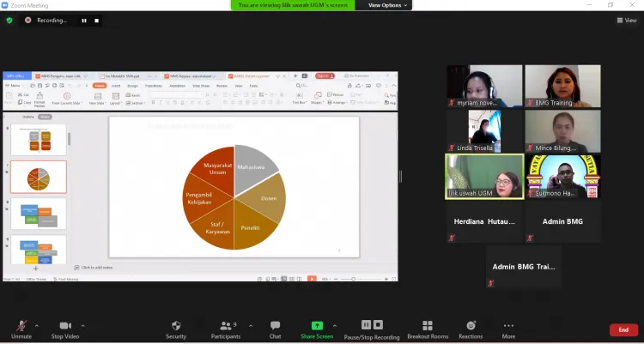Viewport: 644px width, 344px height.
Task: Open the More options menu
Action: tap(508, 330)
